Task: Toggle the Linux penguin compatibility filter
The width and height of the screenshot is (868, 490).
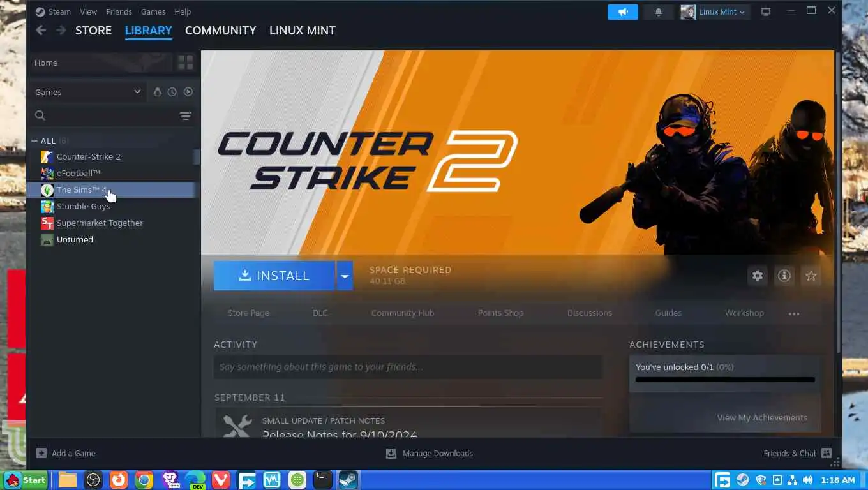Action: tap(157, 92)
